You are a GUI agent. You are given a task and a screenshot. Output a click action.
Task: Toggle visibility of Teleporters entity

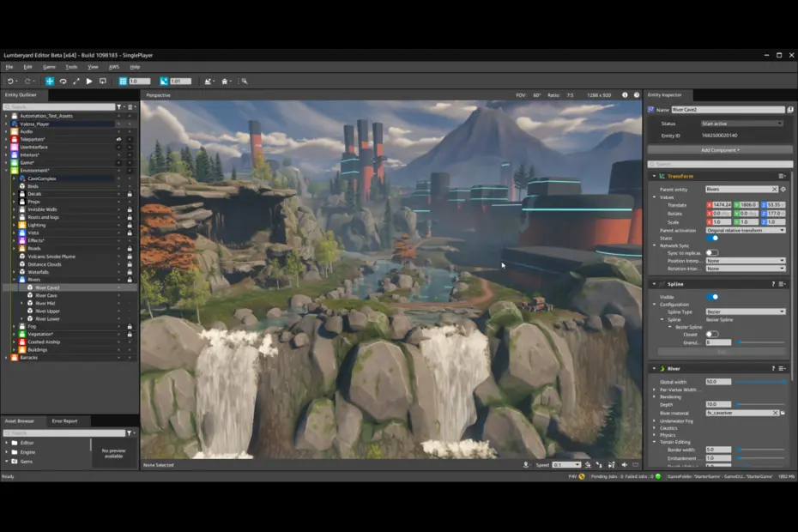tap(118, 140)
